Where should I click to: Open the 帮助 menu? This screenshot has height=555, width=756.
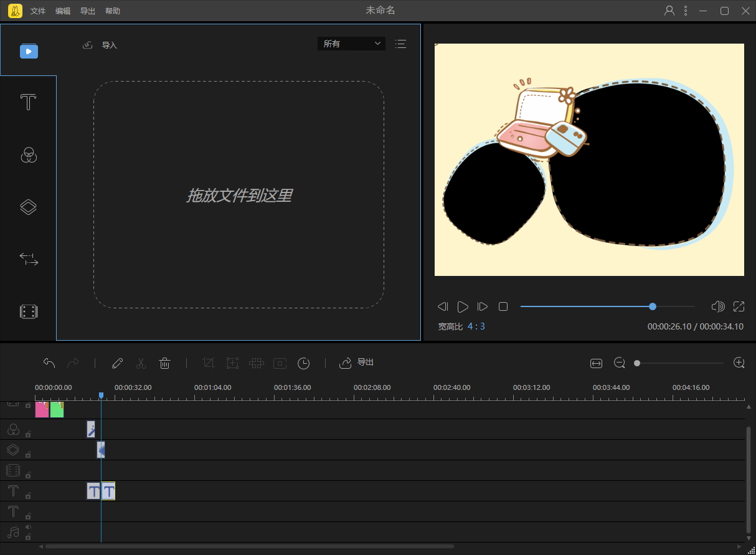point(113,11)
